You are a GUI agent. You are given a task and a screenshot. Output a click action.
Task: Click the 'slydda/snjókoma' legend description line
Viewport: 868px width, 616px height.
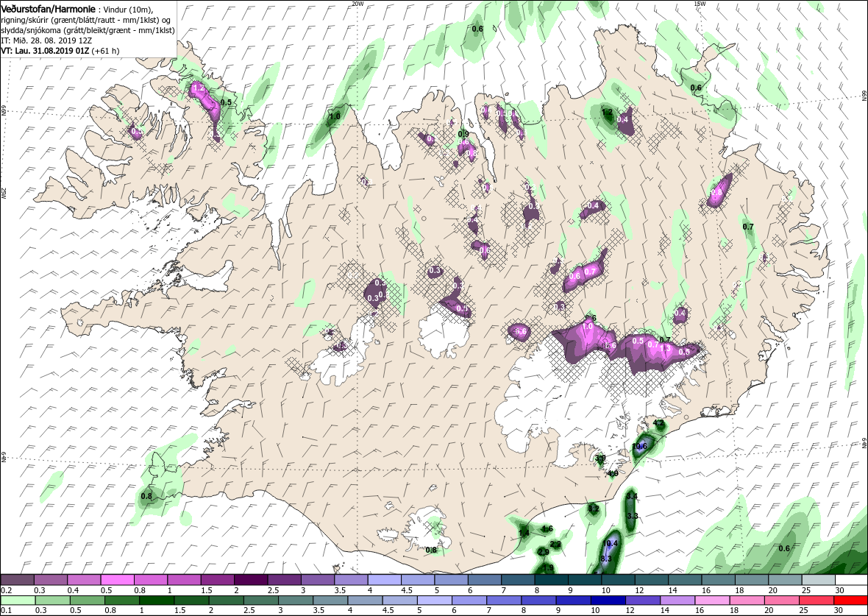pyautogui.click(x=88, y=30)
